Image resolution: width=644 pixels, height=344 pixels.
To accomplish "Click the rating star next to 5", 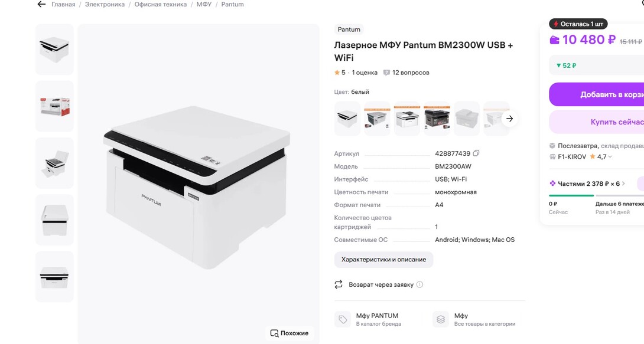I will tap(337, 73).
